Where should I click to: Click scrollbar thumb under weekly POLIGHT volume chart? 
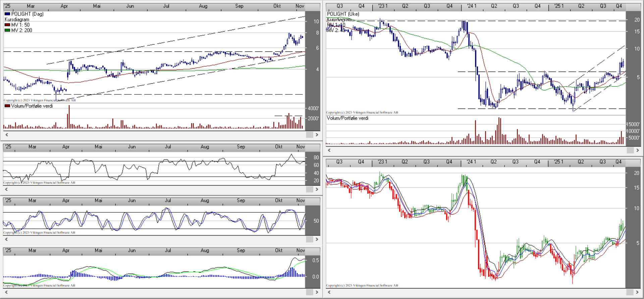(630, 150)
